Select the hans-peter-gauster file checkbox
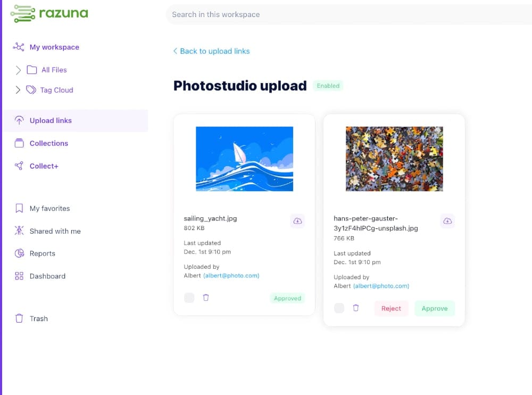Viewport: 532px width, 395px height. tap(339, 308)
